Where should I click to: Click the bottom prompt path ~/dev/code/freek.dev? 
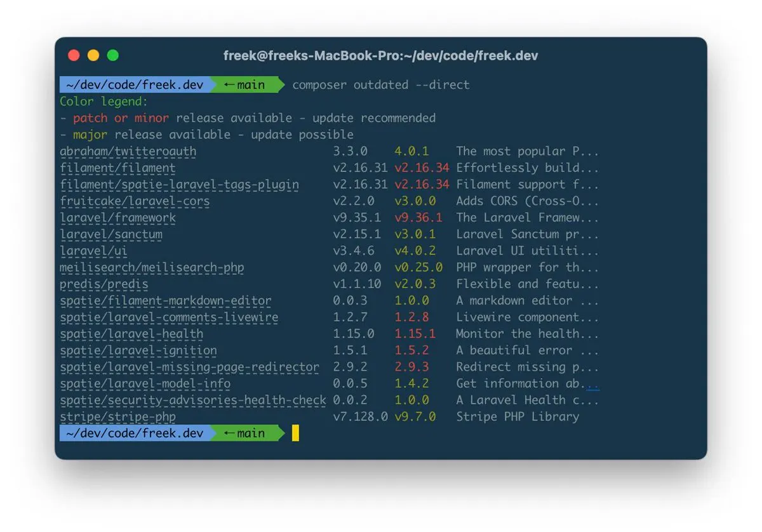pyautogui.click(x=134, y=433)
